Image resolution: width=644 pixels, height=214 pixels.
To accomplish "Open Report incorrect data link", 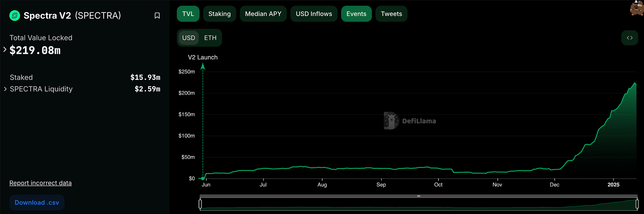I will 41,183.
